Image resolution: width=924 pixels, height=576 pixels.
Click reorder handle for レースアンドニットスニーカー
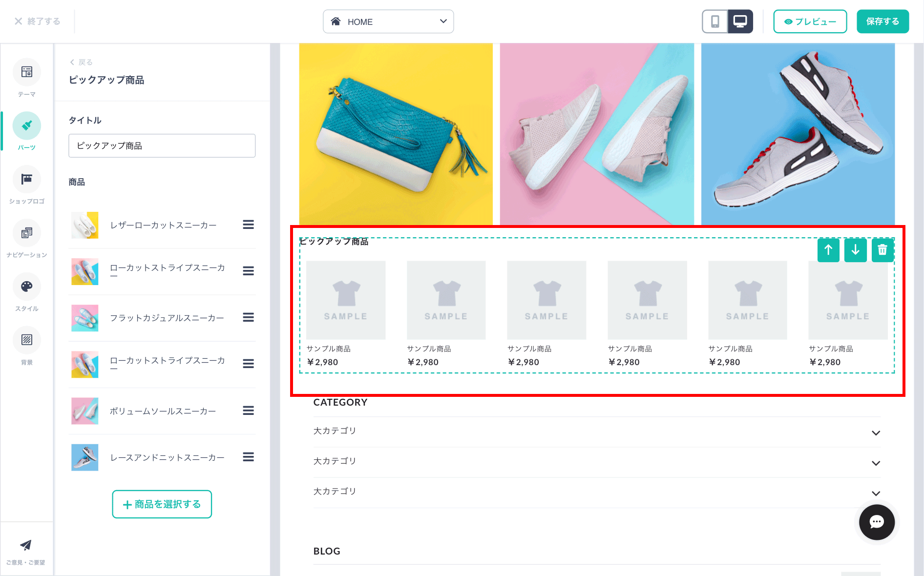click(x=249, y=457)
